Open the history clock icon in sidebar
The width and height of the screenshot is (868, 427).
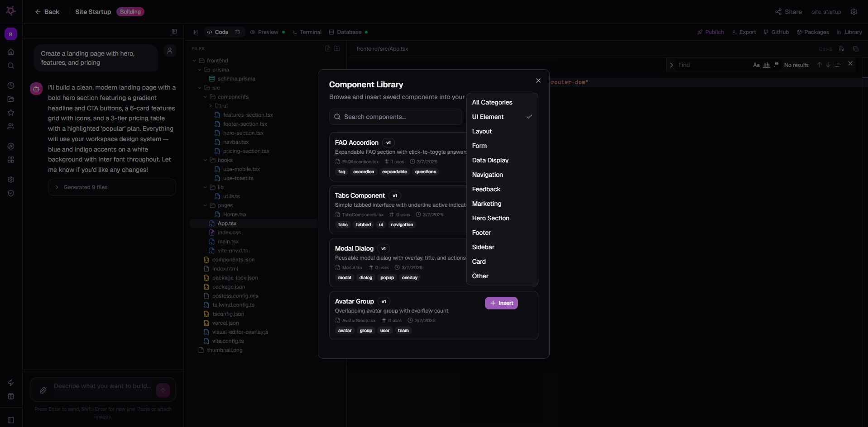(10, 85)
